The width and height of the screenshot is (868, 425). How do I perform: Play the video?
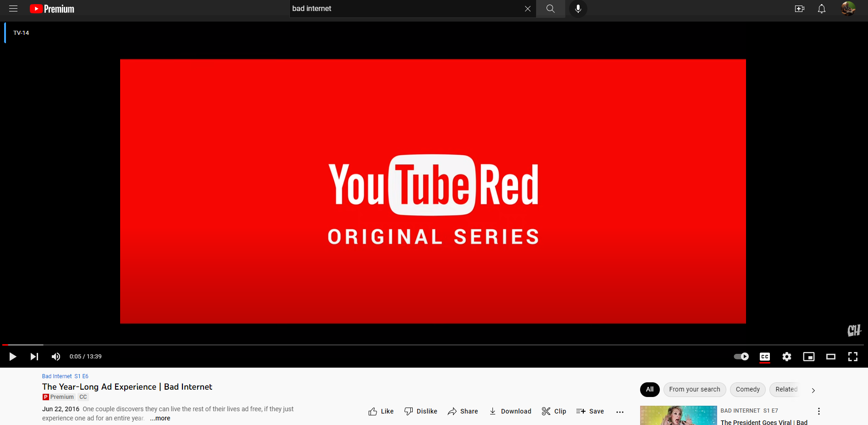[13, 357]
